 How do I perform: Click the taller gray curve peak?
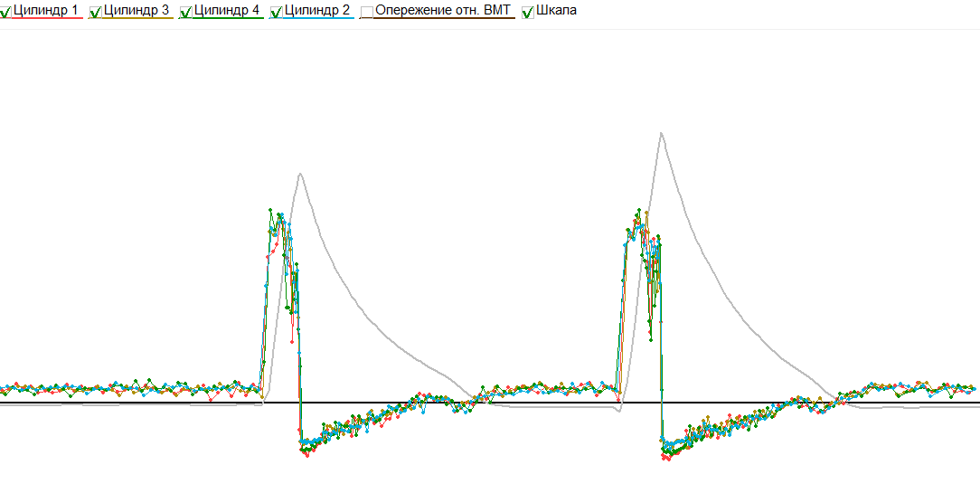point(662,133)
